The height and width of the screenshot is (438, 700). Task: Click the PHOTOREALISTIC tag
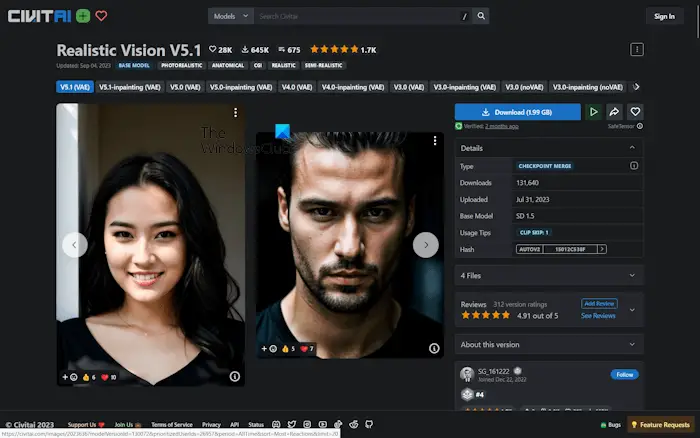(181, 65)
